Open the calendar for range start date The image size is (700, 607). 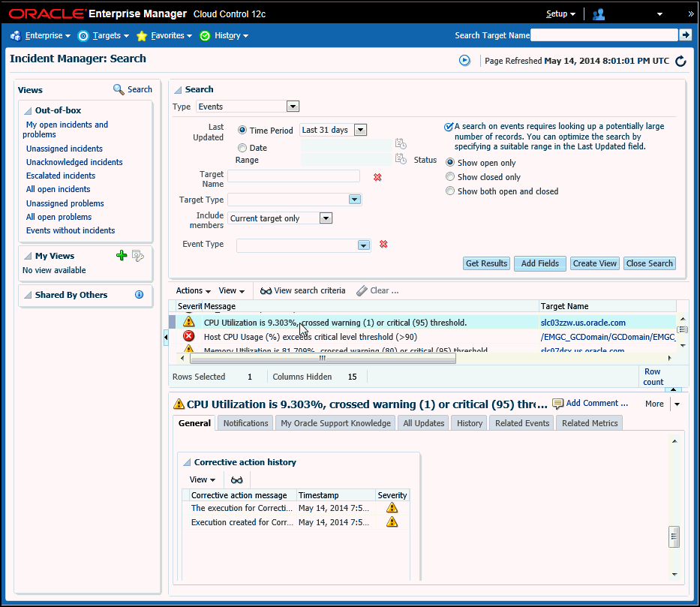(401, 144)
